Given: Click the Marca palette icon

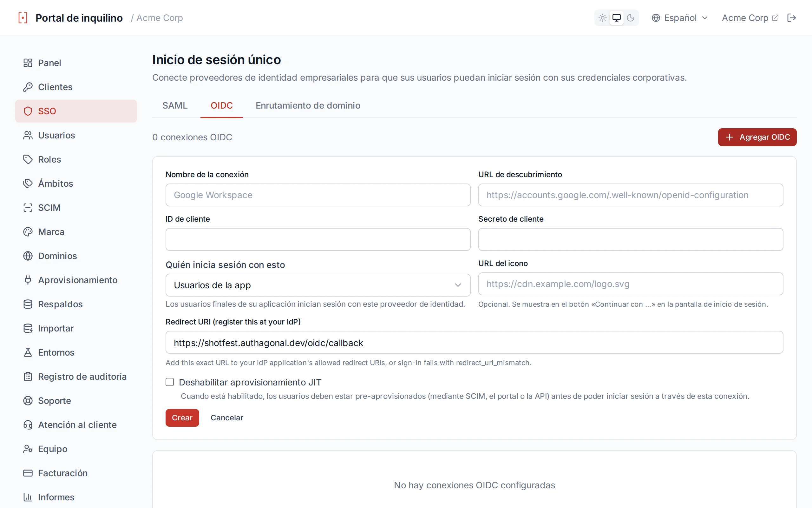Looking at the screenshot, I should (28, 232).
